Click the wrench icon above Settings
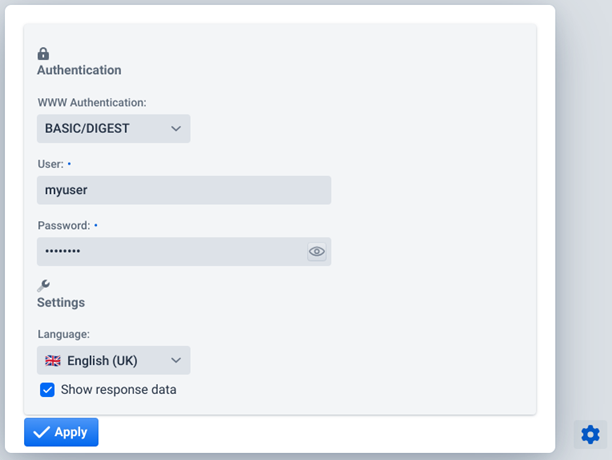612x460 pixels. [x=43, y=286]
